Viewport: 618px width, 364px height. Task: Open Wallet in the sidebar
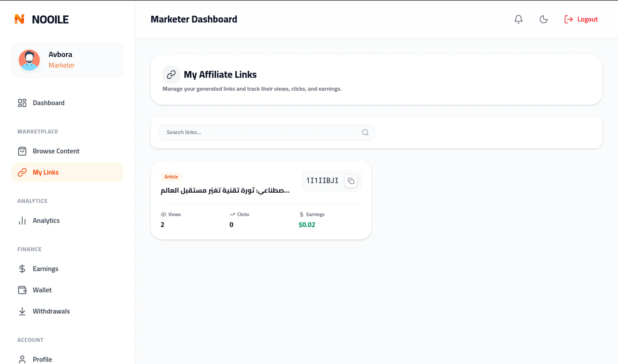point(67,290)
